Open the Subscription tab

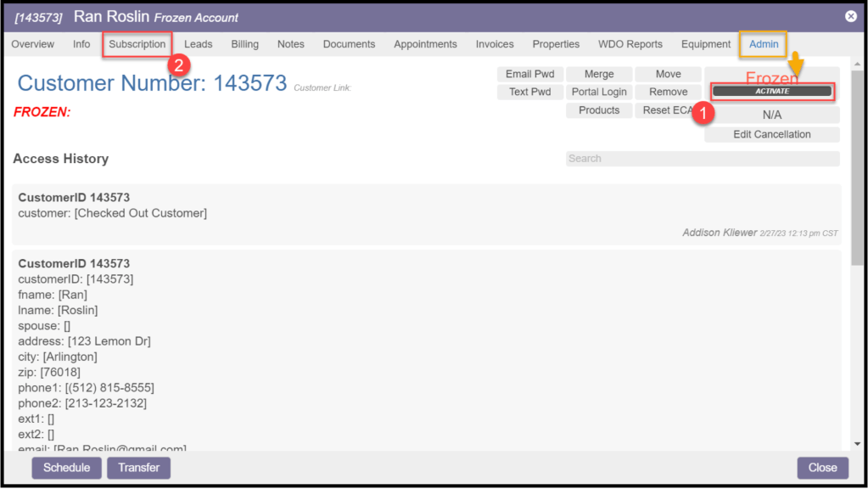click(137, 44)
